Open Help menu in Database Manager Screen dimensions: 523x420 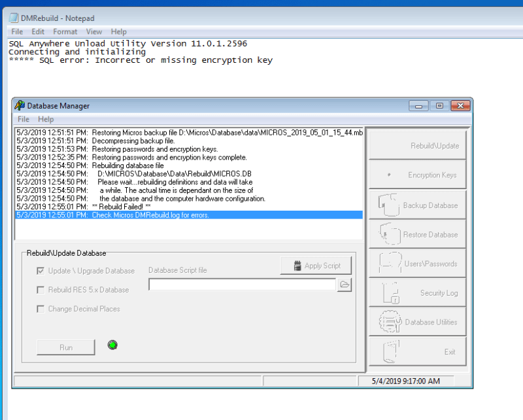pos(46,119)
